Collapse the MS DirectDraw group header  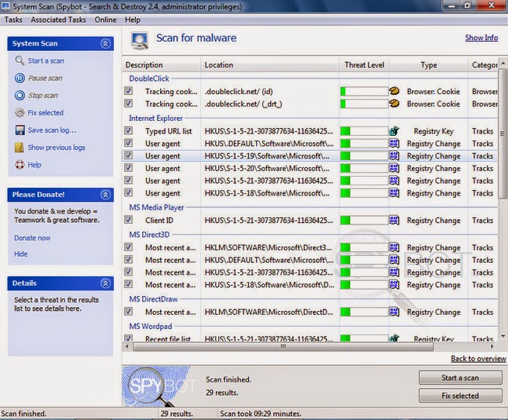click(x=154, y=299)
